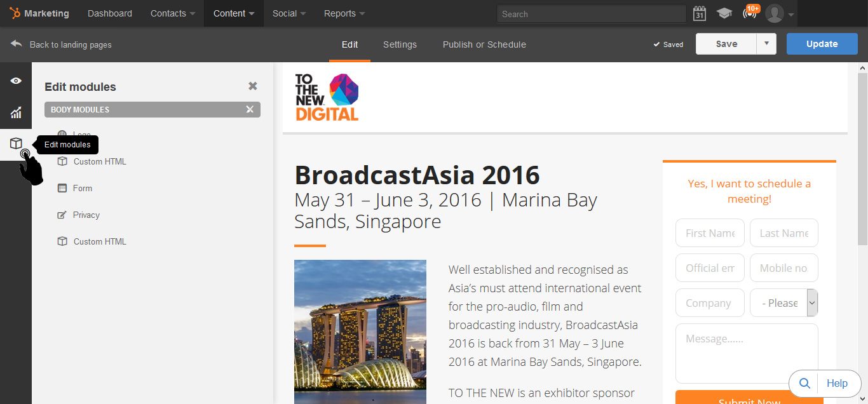Open notifications icon with 10+ badge
This screenshot has height=404, width=868.
click(750, 12)
